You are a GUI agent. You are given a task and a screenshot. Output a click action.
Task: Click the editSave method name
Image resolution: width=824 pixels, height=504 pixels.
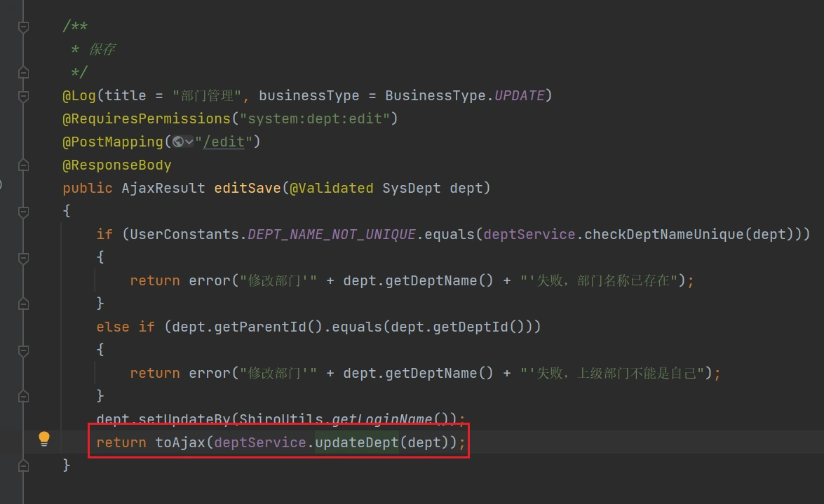[x=247, y=188]
